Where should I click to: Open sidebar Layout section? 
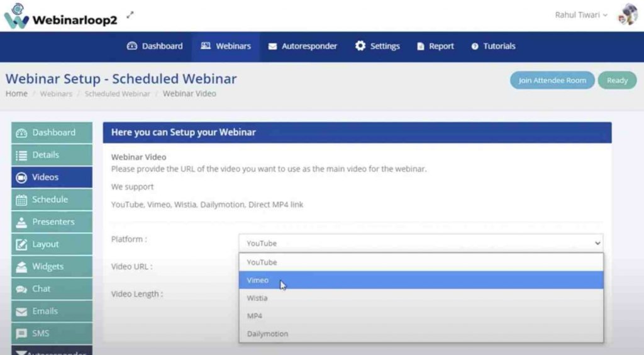tap(52, 244)
